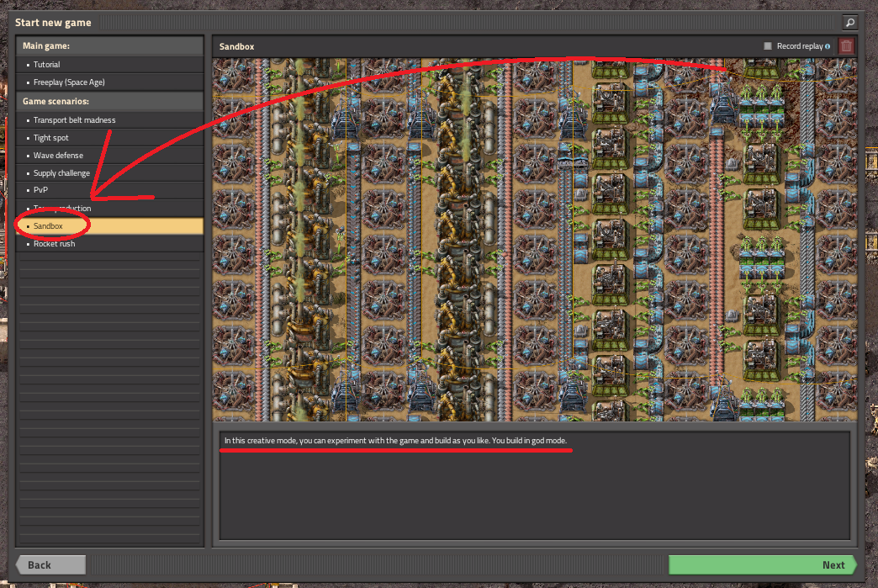Choose the Wave defense scenario
This screenshot has width=878, height=588.
coord(109,155)
